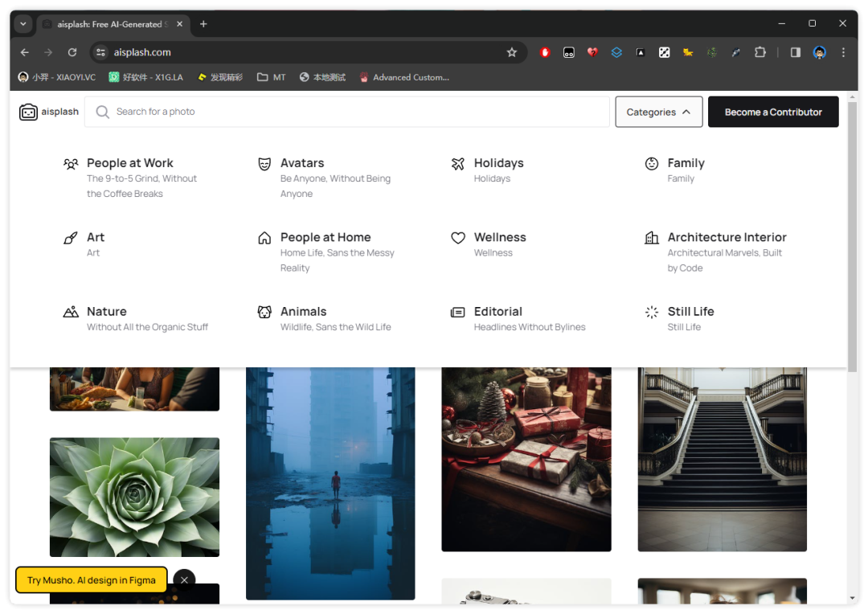This screenshot has height=614, width=868.
Task: Click the People at Home house icon
Action: [264, 238]
